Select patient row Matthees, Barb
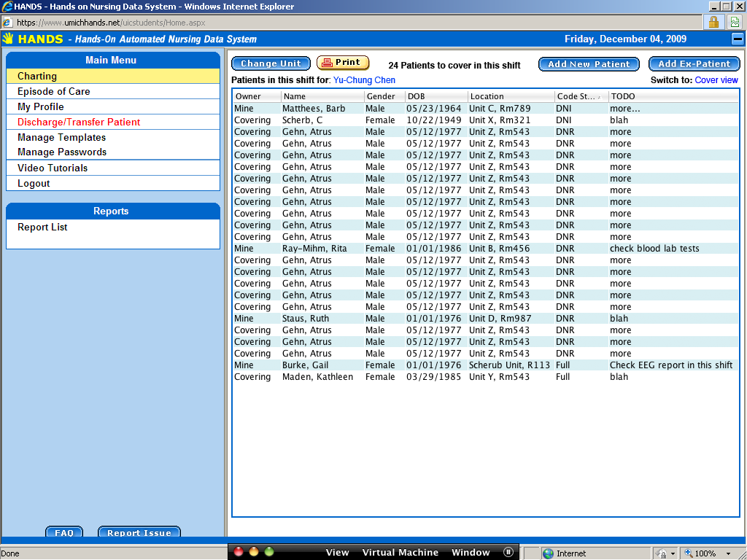This screenshot has width=747, height=560. pos(485,108)
